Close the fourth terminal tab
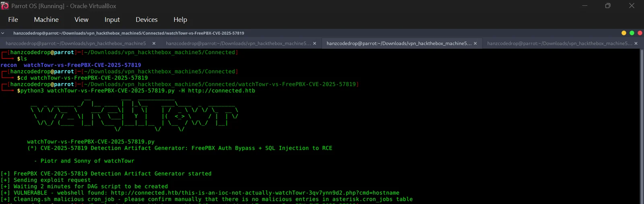Viewport: 644px width, 204px height. (x=636, y=43)
